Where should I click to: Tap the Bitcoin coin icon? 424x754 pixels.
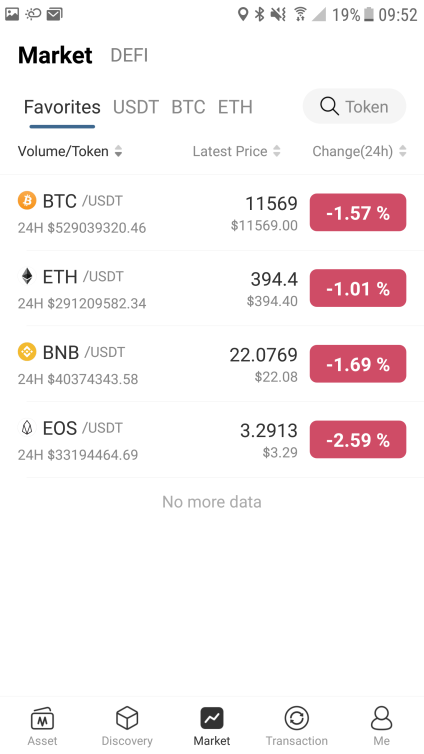[x=27, y=200]
